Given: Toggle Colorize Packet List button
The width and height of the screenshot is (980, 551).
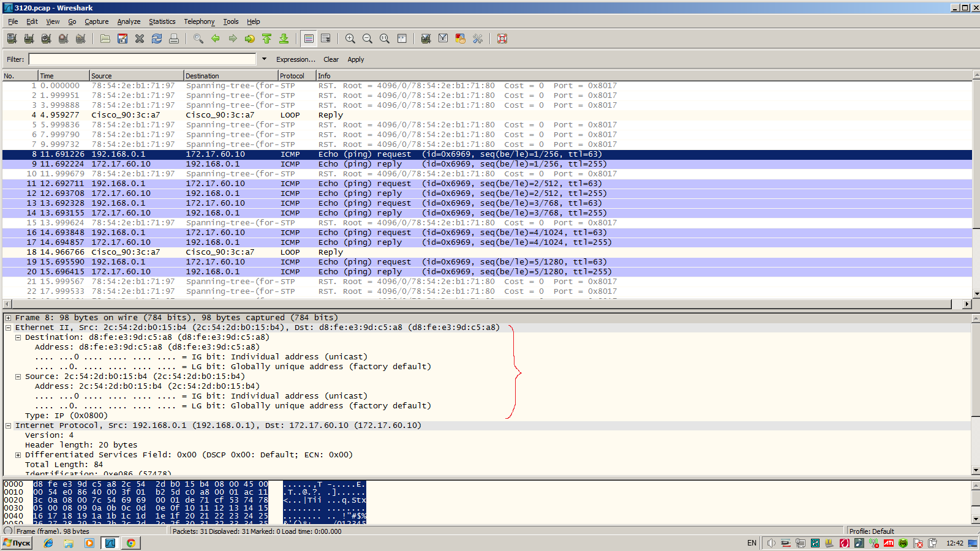Looking at the screenshot, I should pyautogui.click(x=309, y=39).
